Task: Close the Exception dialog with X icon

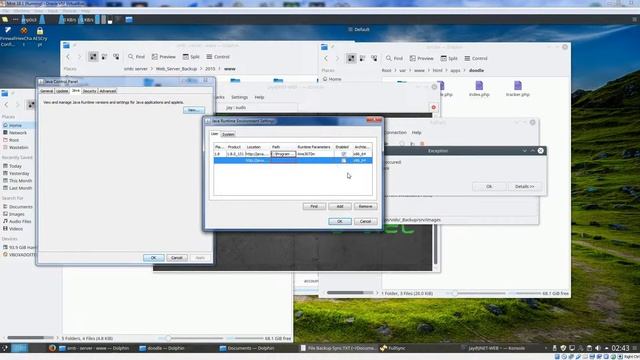Action: tap(540, 151)
